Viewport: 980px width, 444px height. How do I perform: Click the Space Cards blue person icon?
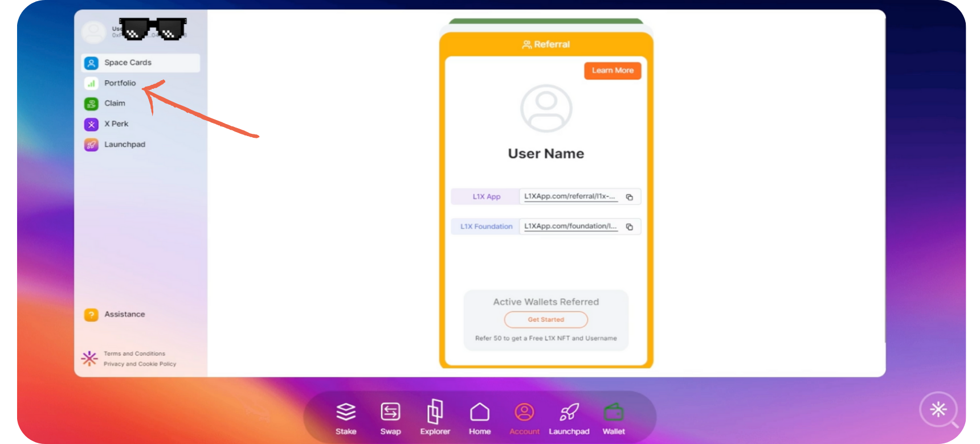click(91, 63)
